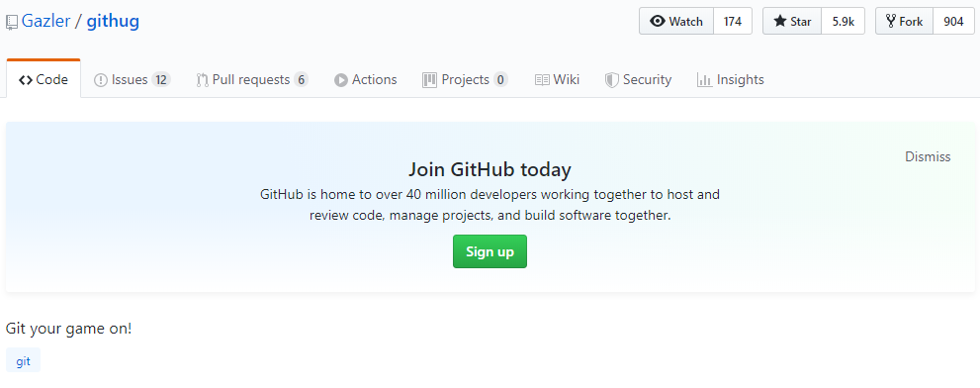Click the fork icon in the Fork button
980x388 pixels.
click(891, 21)
